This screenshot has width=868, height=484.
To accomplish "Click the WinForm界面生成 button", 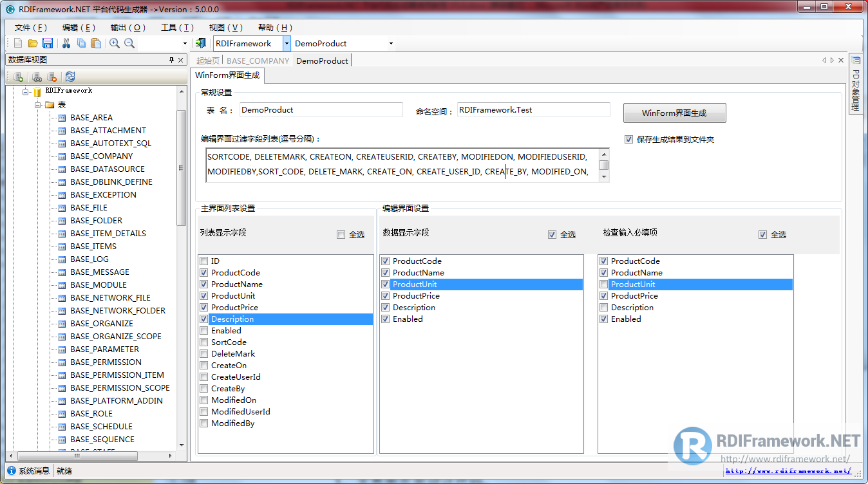I will coord(674,113).
